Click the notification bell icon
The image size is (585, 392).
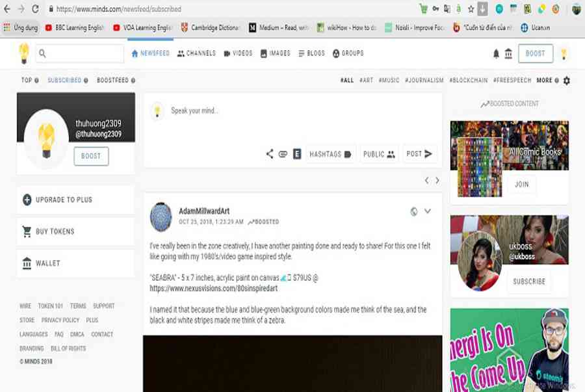coord(496,54)
